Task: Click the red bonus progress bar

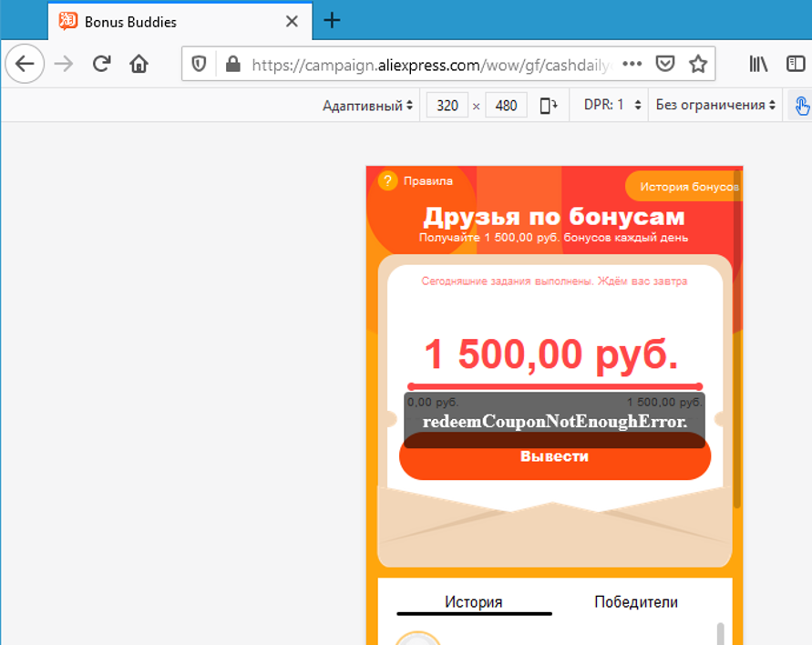Action: tap(555, 386)
